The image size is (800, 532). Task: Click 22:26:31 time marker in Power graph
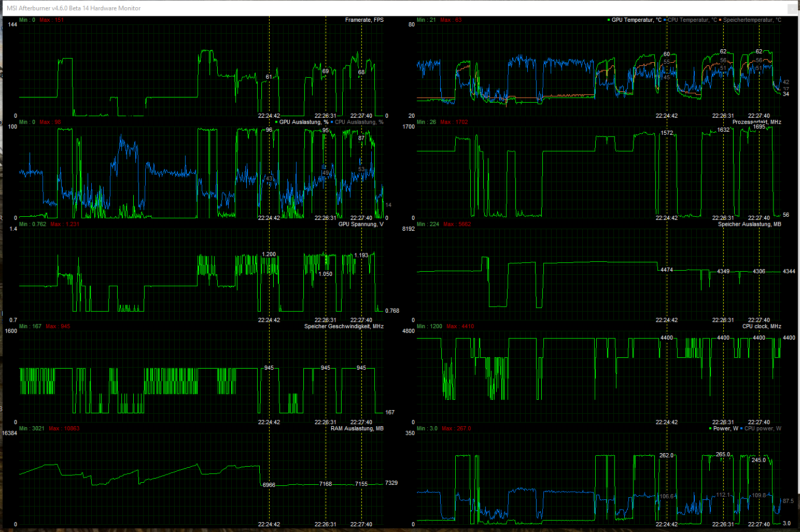point(723,525)
